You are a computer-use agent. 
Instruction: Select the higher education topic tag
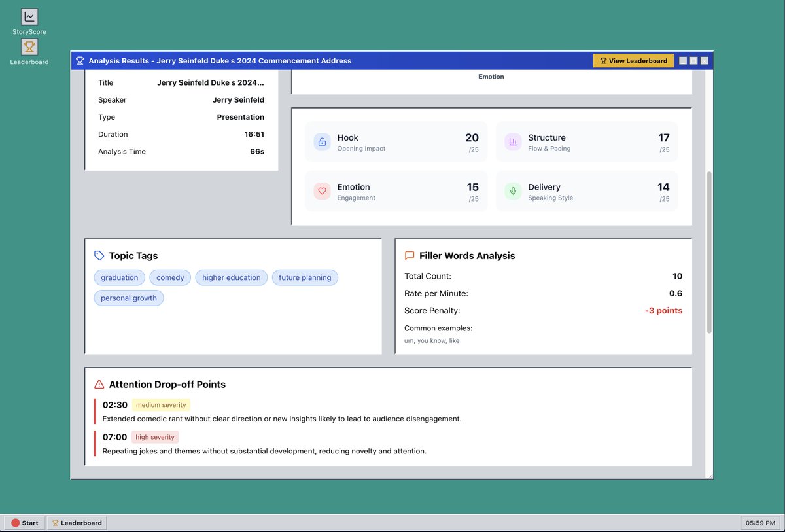(232, 277)
